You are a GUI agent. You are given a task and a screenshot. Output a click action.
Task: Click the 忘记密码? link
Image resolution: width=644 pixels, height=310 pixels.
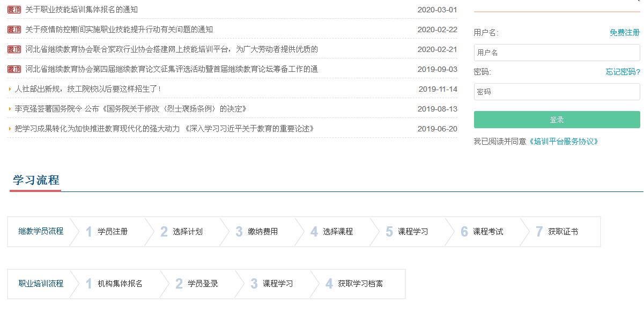pos(623,72)
